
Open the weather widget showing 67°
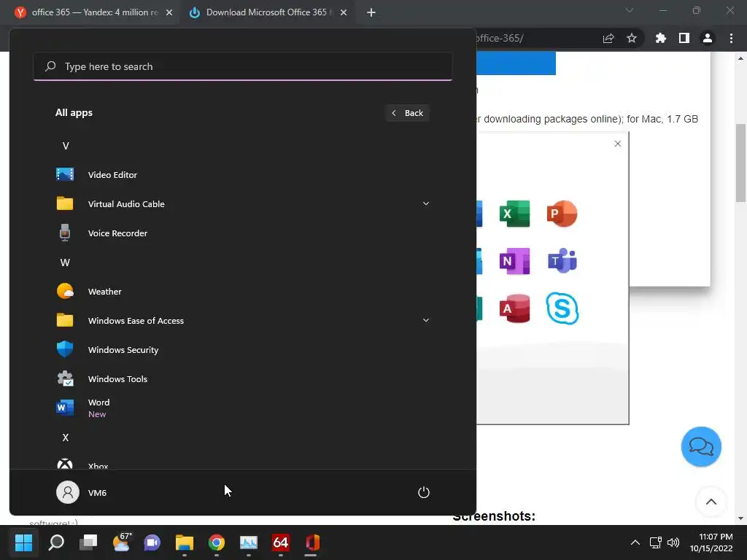point(121,542)
